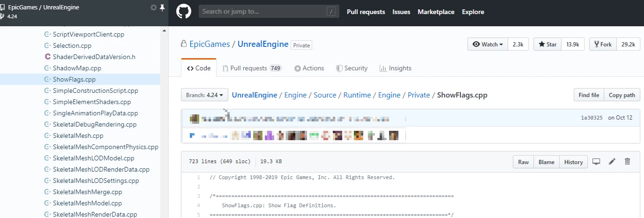Edit this file with pencil icon

point(612,162)
